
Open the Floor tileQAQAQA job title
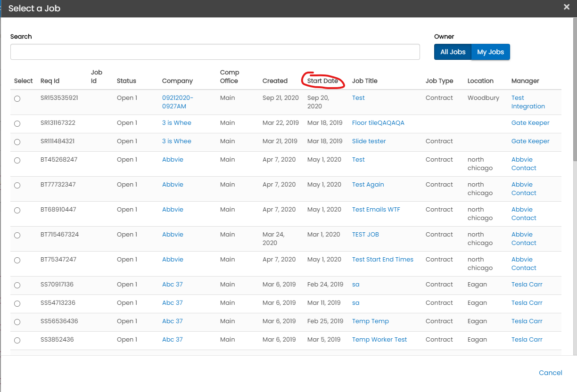(x=378, y=122)
